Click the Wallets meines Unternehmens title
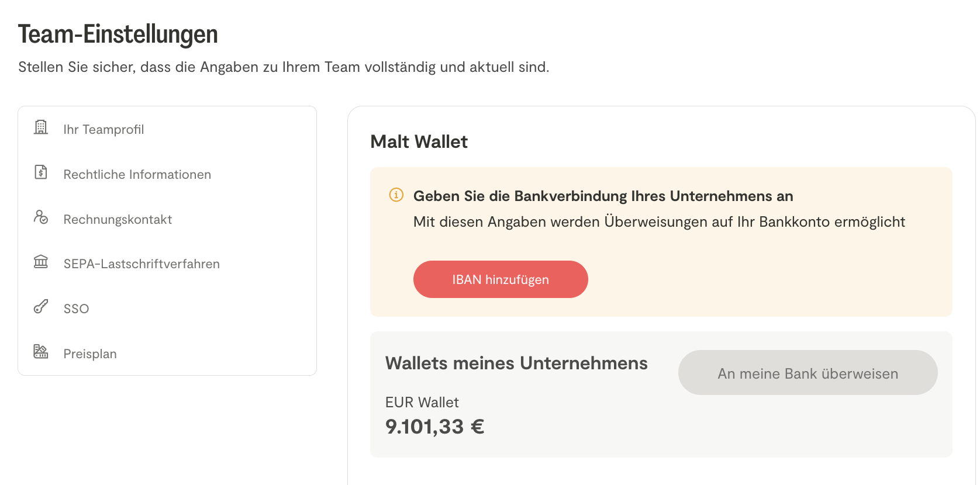This screenshot has height=485, width=980. pyautogui.click(x=516, y=363)
